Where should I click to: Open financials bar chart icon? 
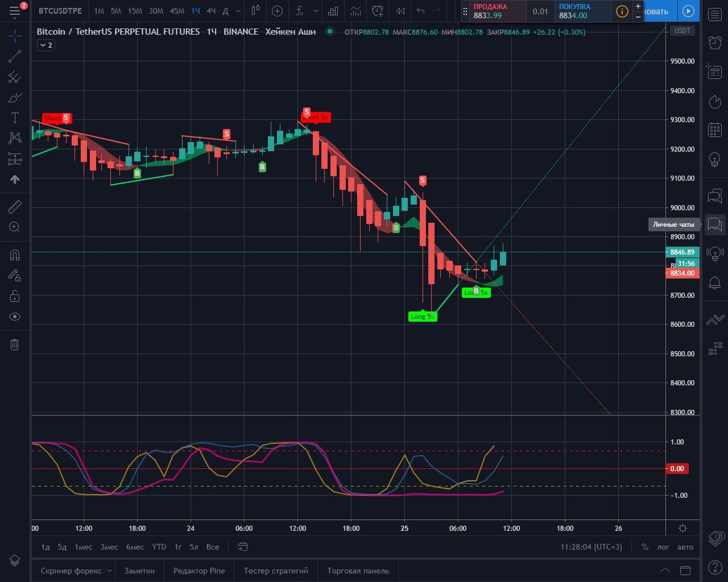coord(333,11)
